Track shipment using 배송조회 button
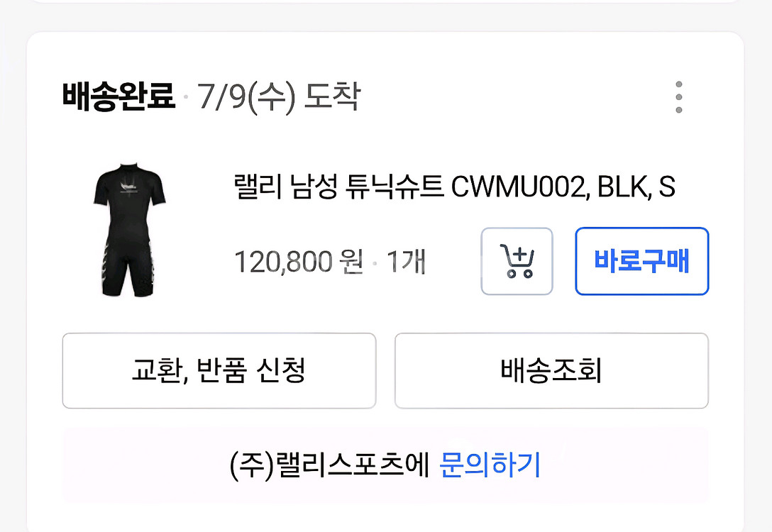This screenshot has height=532, width=772. point(551,370)
